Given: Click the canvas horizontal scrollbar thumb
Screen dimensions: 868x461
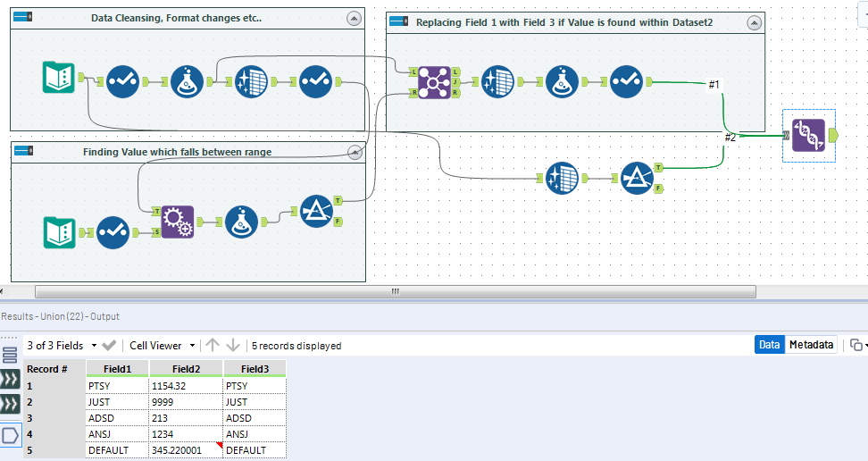Looking at the screenshot, I should pos(396,291).
